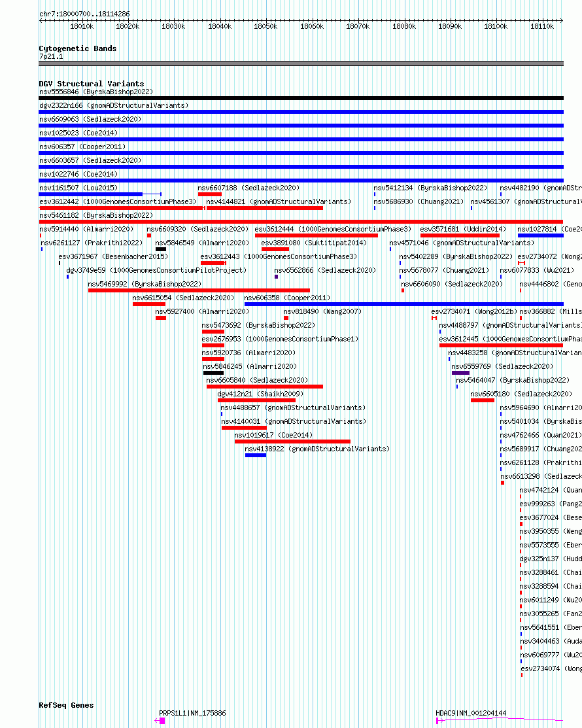The height and width of the screenshot is (728, 582).
Task: Select the nsv6607188 (Sedlazeck2020) label
Action: 248,188
